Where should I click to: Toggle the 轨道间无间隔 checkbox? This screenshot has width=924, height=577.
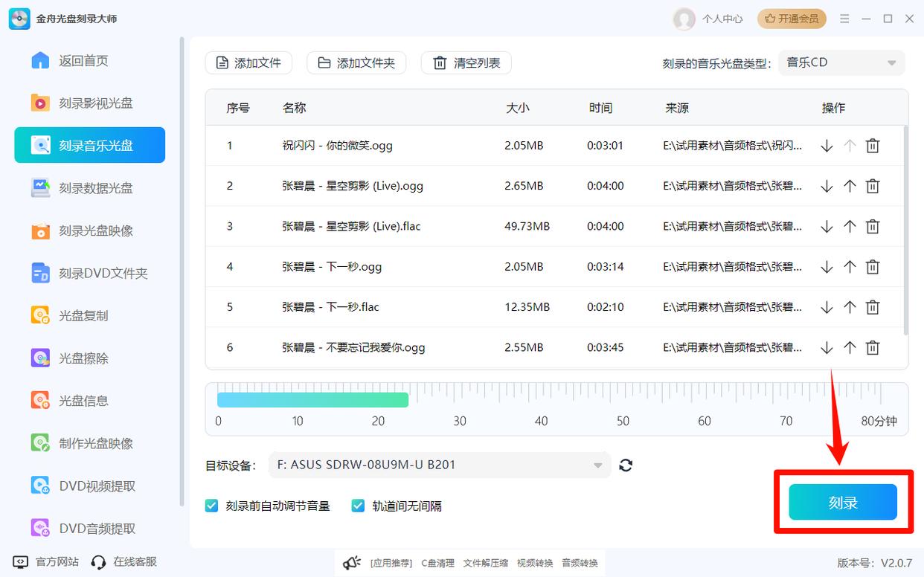(358, 505)
